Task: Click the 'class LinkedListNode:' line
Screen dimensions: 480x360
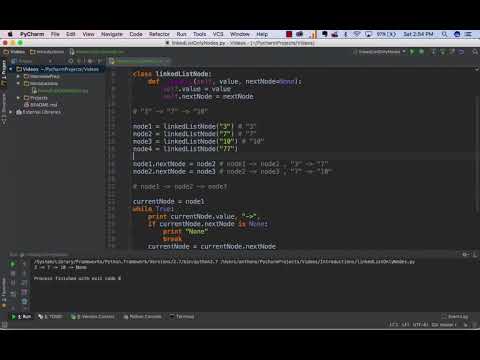Action: 172,74
